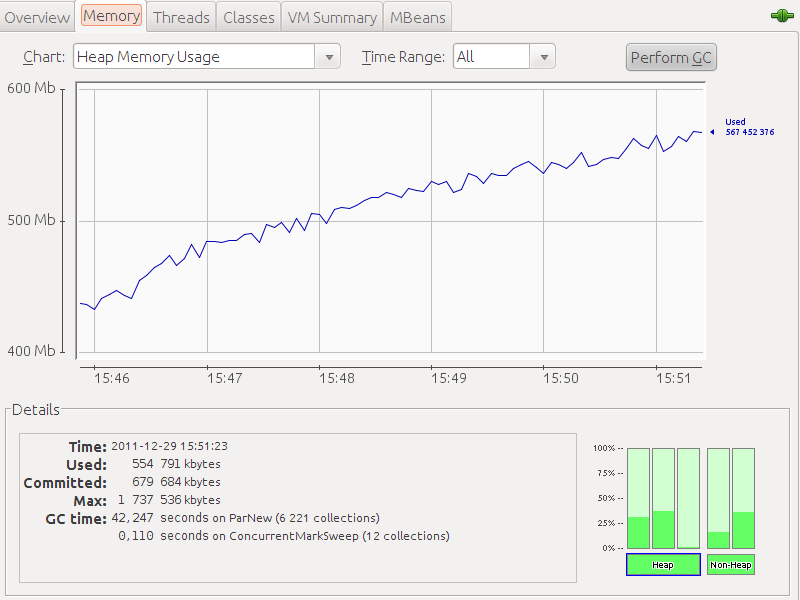Select the second heap memory pool bar
The image size is (800, 600).
coord(663,498)
